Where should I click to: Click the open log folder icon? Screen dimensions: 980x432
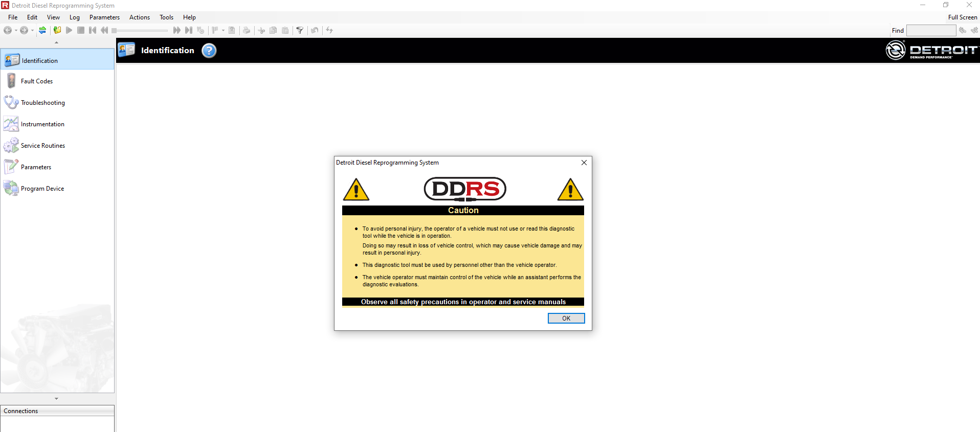[x=57, y=30]
